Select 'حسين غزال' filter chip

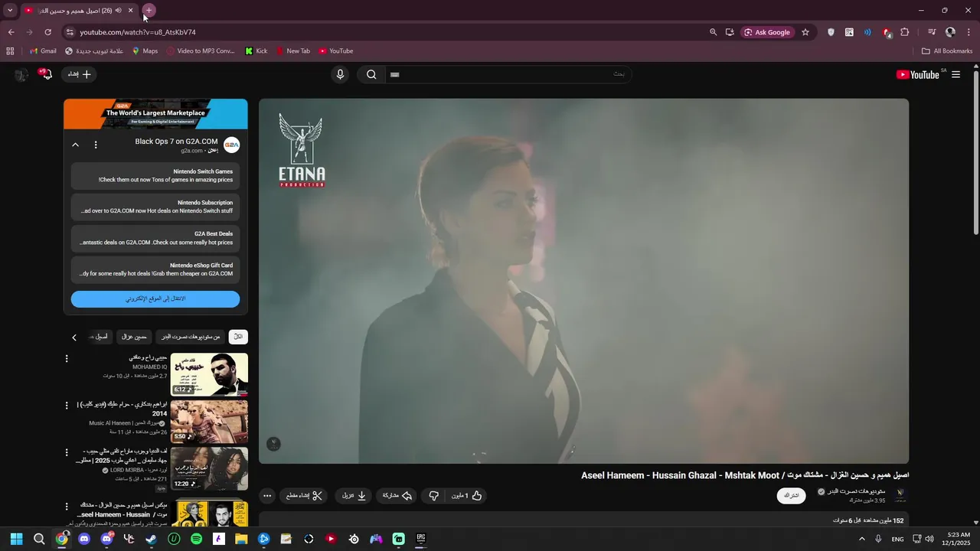point(134,337)
